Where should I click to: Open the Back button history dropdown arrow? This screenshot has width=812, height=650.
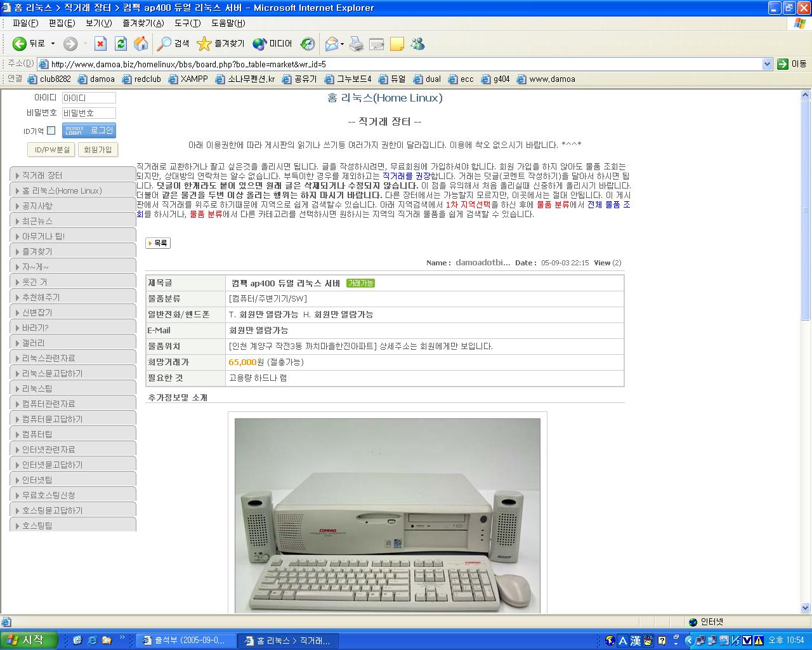tap(53, 44)
